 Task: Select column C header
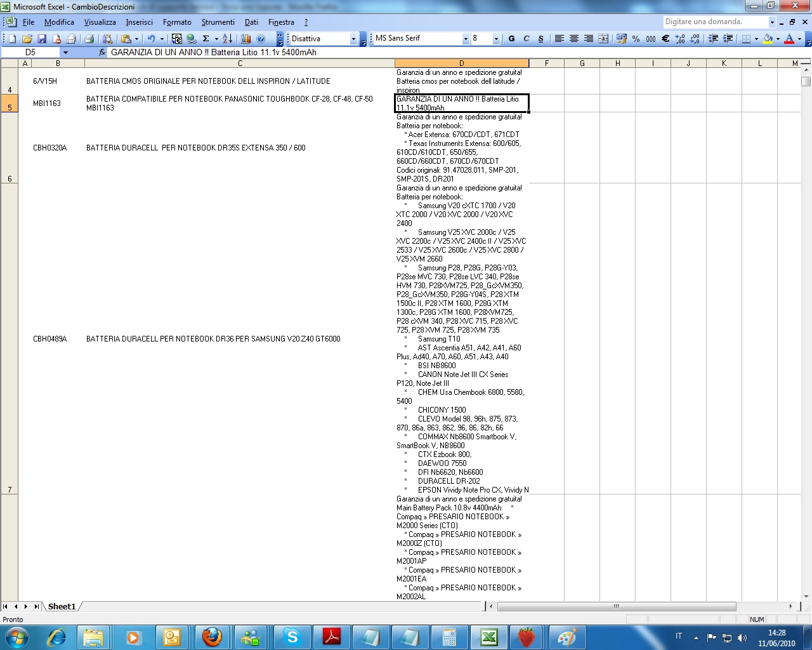pyautogui.click(x=240, y=63)
